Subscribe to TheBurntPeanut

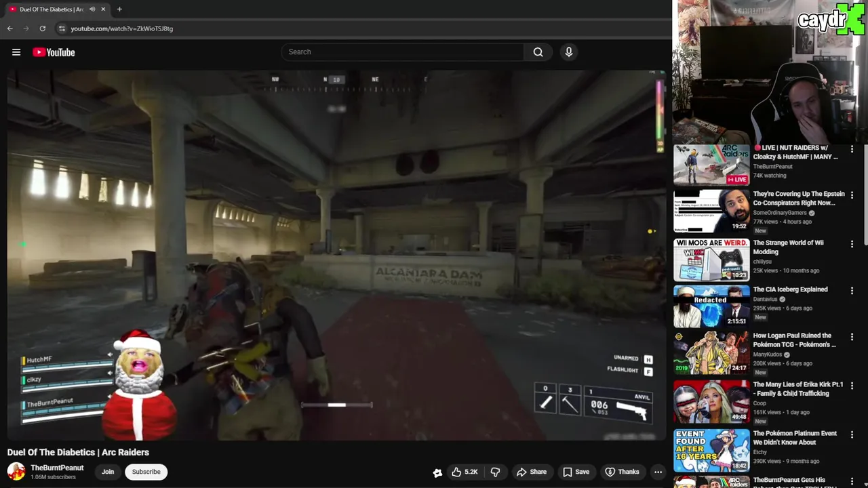146,472
